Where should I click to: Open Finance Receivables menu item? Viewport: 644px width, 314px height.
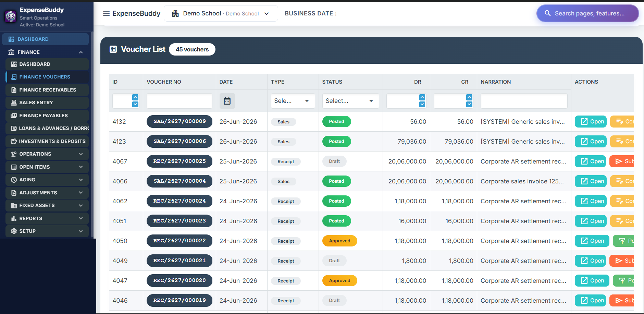tap(47, 90)
